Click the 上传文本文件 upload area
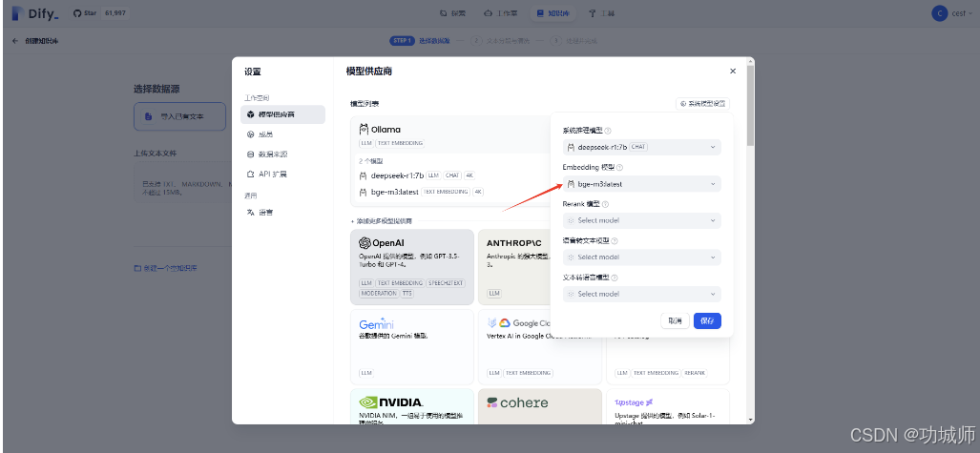980x453 pixels. [182, 182]
